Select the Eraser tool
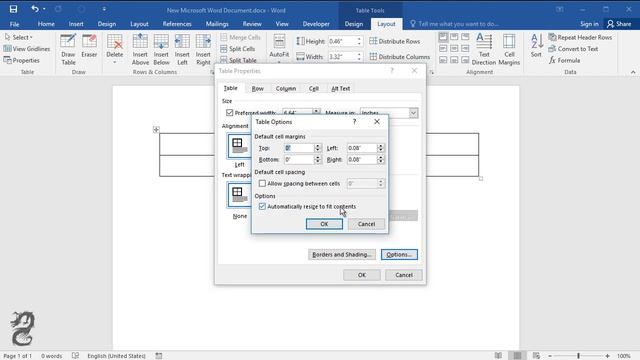 coord(89,46)
